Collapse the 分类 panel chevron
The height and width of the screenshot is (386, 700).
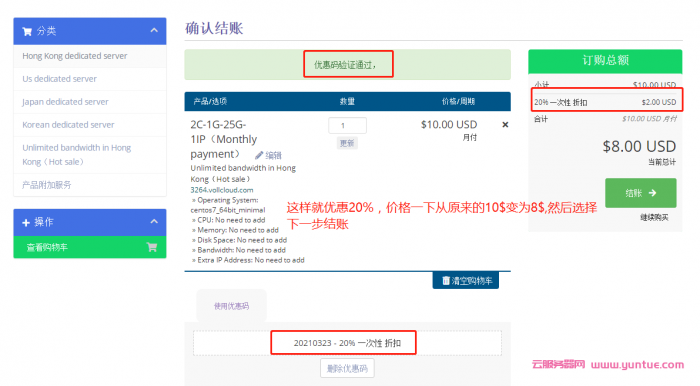pos(154,31)
